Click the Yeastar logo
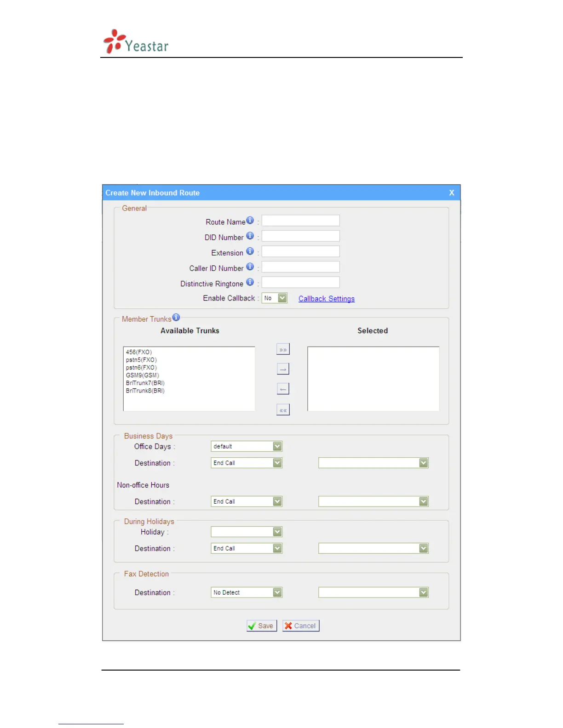 tap(136, 42)
